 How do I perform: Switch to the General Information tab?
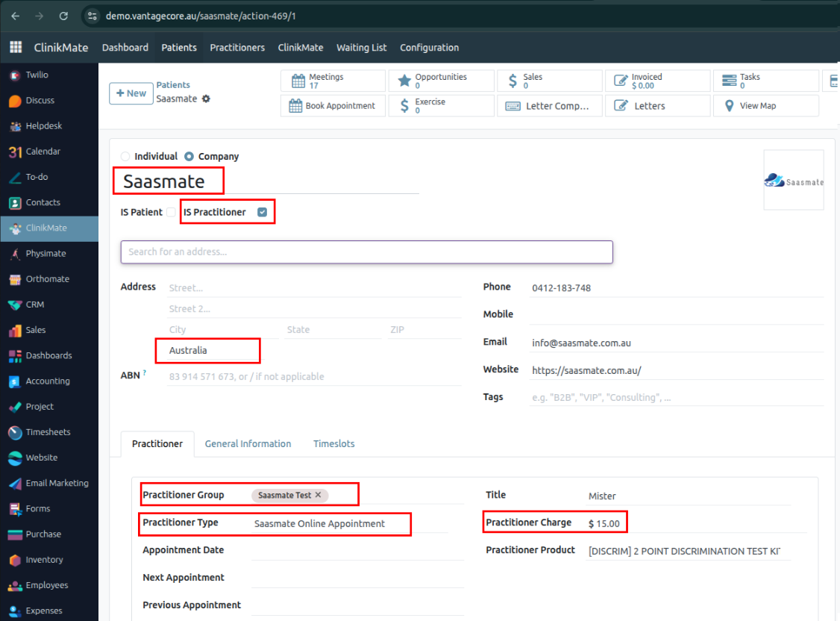tap(248, 443)
